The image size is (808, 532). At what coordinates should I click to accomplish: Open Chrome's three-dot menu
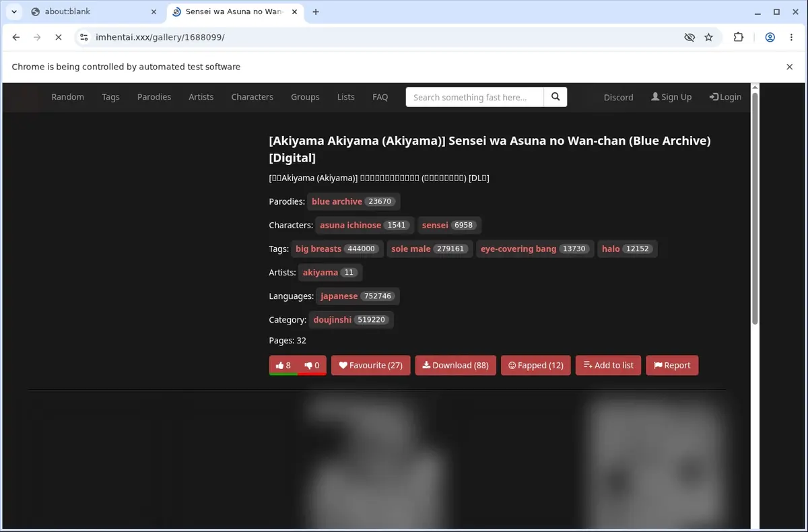[x=791, y=38]
